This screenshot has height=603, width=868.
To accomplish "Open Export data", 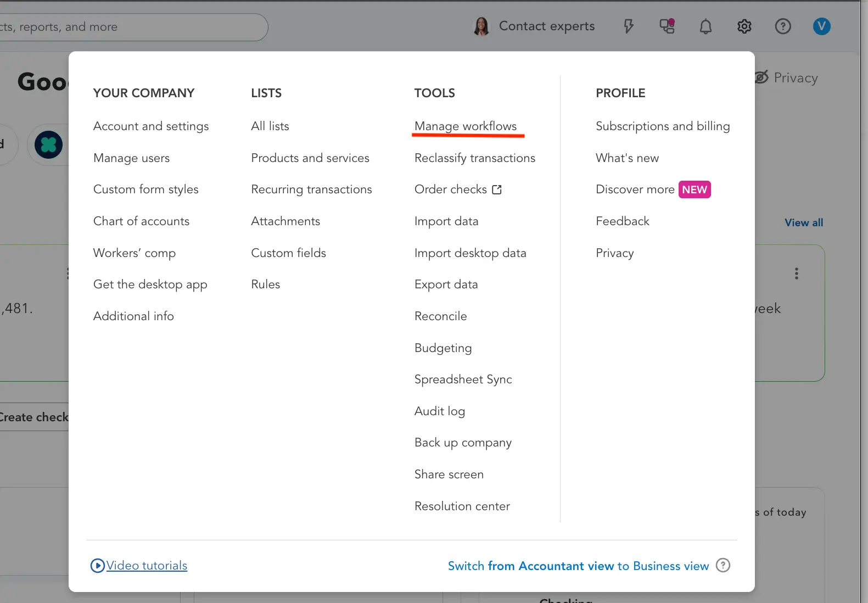I will point(446,284).
